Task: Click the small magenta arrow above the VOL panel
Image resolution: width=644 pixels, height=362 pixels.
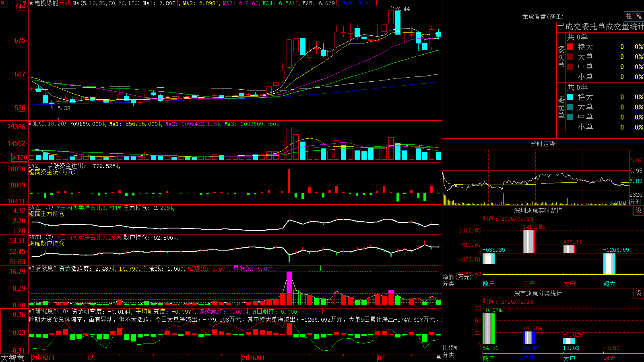Action: coord(58,119)
